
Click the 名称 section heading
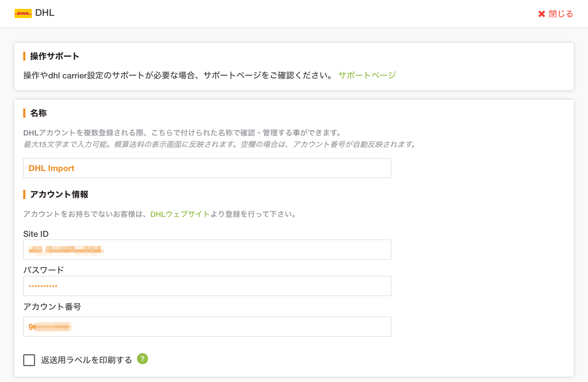point(38,113)
